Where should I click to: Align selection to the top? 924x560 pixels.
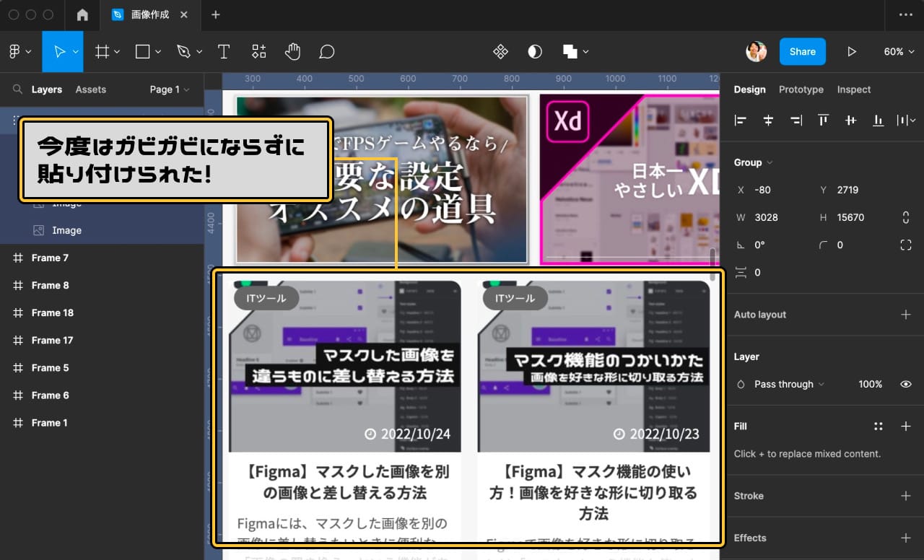coord(823,121)
